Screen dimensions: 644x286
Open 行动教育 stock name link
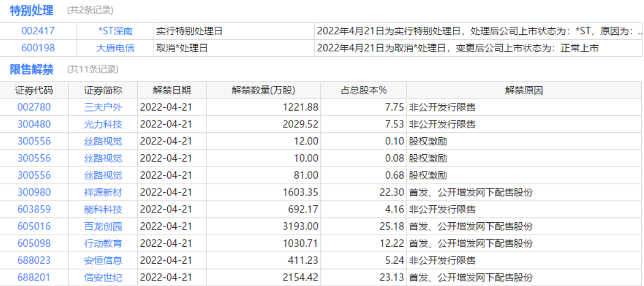103,244
